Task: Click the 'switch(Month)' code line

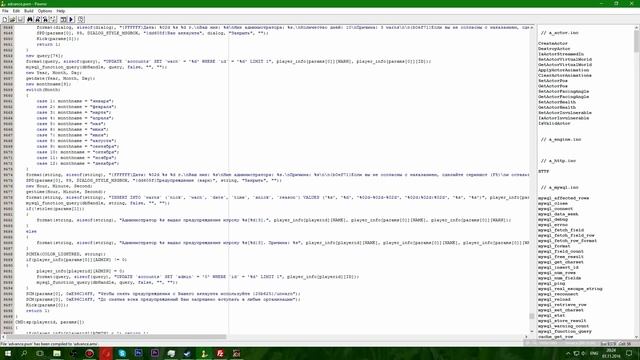Action: (43, 89)
